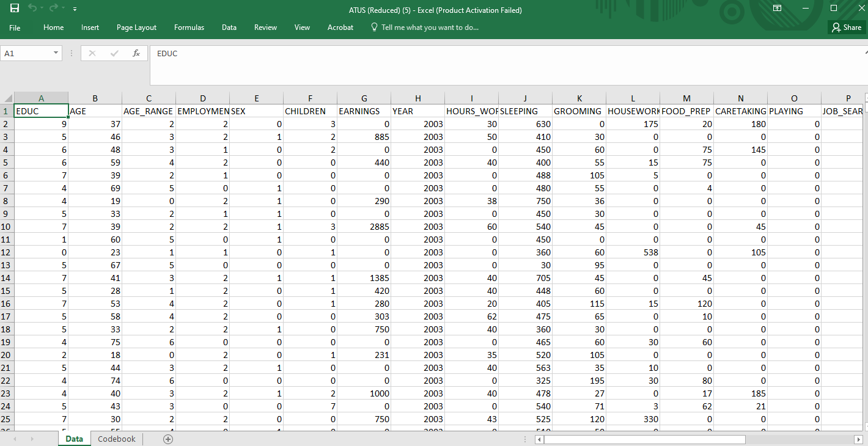Click the Cancel entry X icon
Screen dimensions: 868x446
92,53
